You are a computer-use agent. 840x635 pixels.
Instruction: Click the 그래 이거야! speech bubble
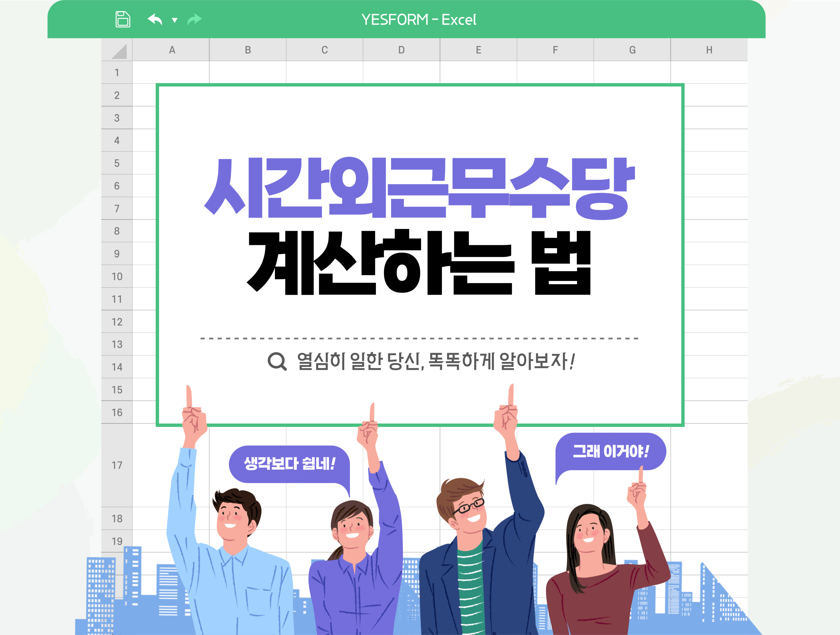click(x=611, y=451)
